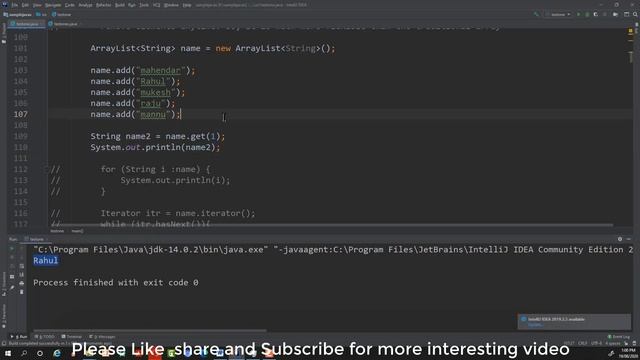Open the Messages tool window button
Viewport: 640px width, 360px height.
(102, 337)
